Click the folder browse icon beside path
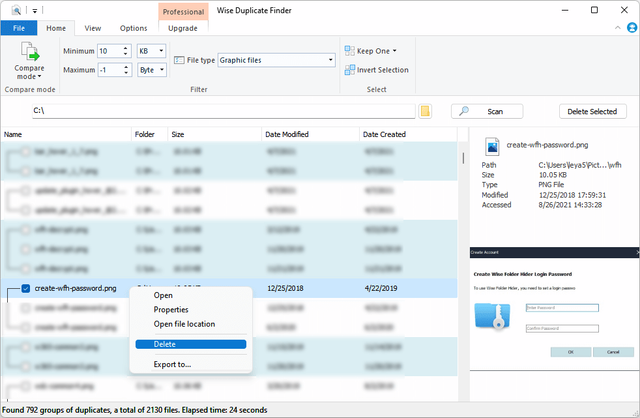The image size is (640, 418). coord(425,111)
